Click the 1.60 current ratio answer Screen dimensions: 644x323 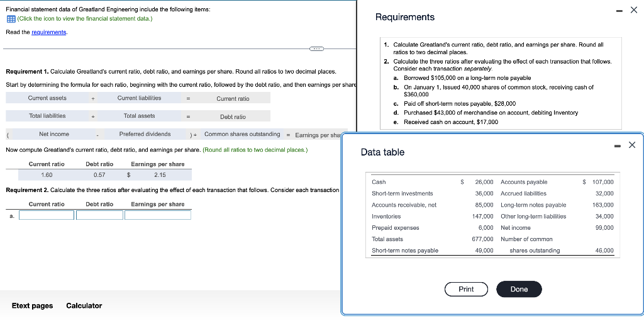click(x=47, y=175)
